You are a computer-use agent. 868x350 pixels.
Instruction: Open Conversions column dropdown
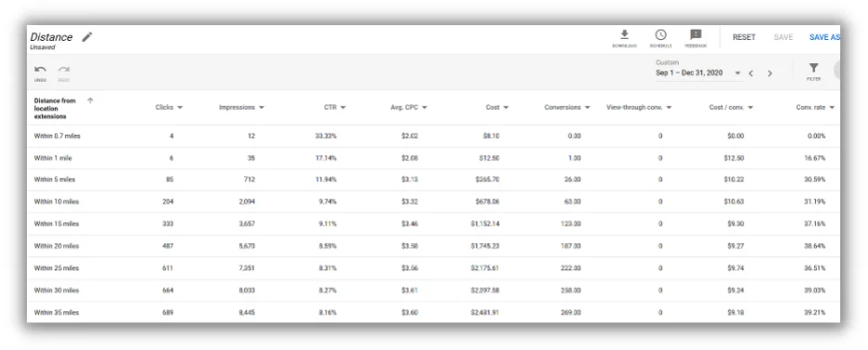click(587, 108)
